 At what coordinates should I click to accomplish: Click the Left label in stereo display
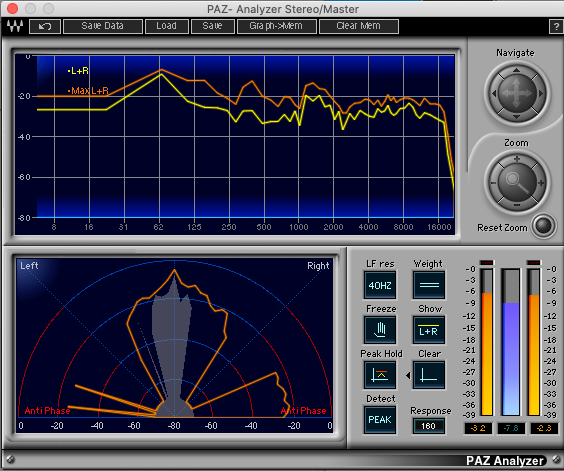pyautogui.click(x=29, y=266)
